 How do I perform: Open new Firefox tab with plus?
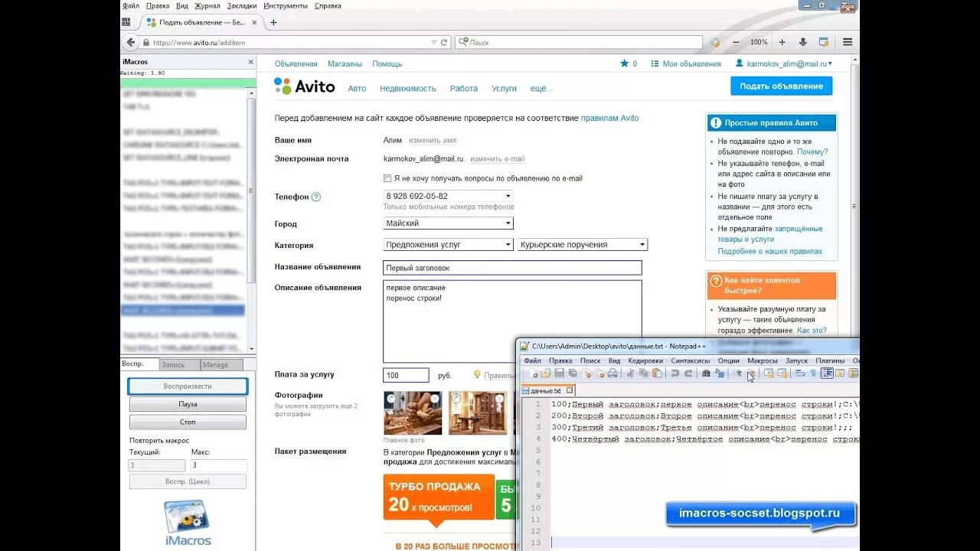point(273,22)
